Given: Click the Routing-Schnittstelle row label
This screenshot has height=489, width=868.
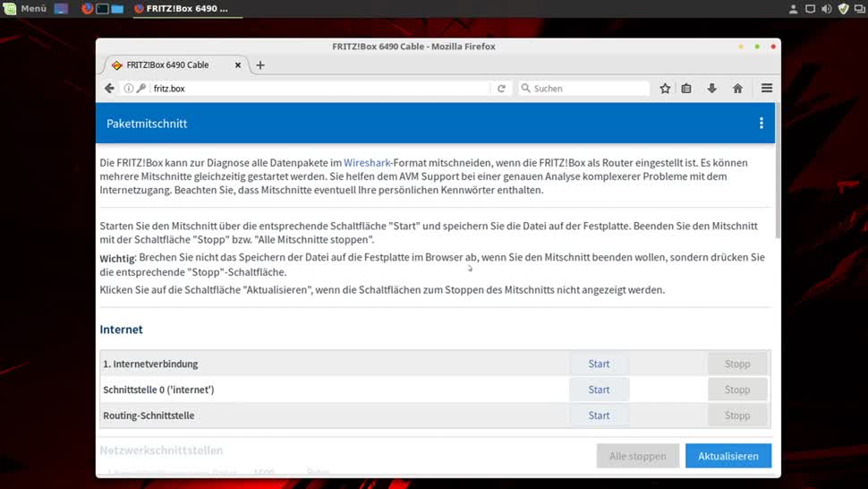Looking at the screenshot, I should [149, 416].
